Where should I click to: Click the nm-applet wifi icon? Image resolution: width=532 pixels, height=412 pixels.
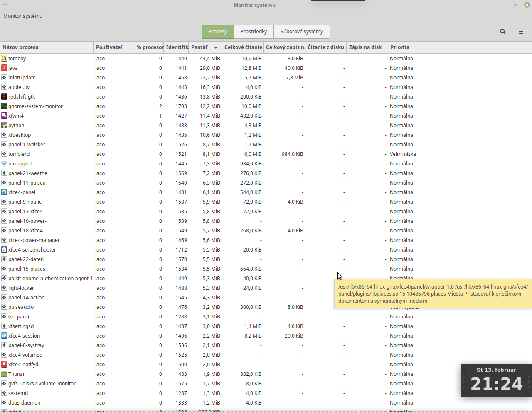pos(4,164)
